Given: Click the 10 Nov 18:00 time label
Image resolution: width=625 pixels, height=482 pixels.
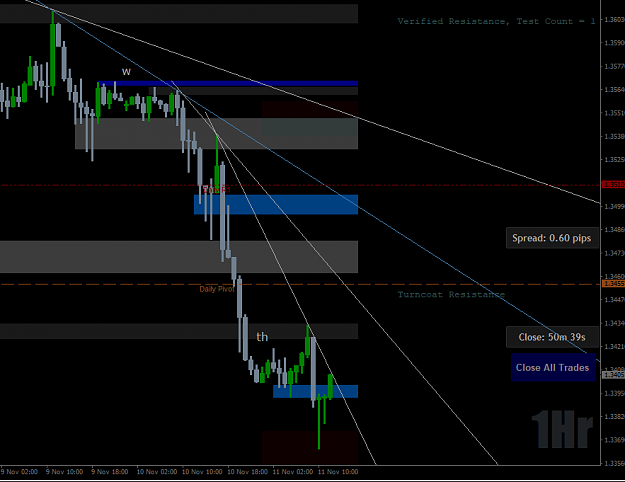Looking at the screenshot, I should pos(248,472).
